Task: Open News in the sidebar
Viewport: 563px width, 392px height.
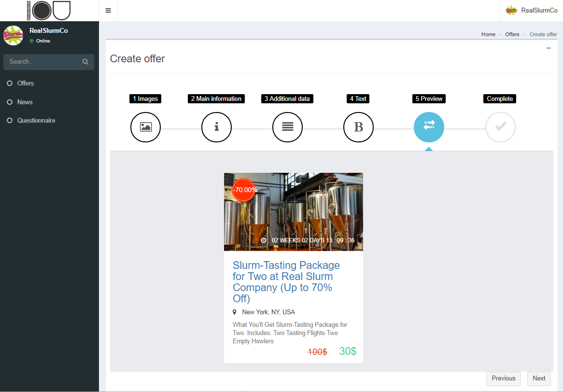Action: pyautogui.click(x=25, y=102)
